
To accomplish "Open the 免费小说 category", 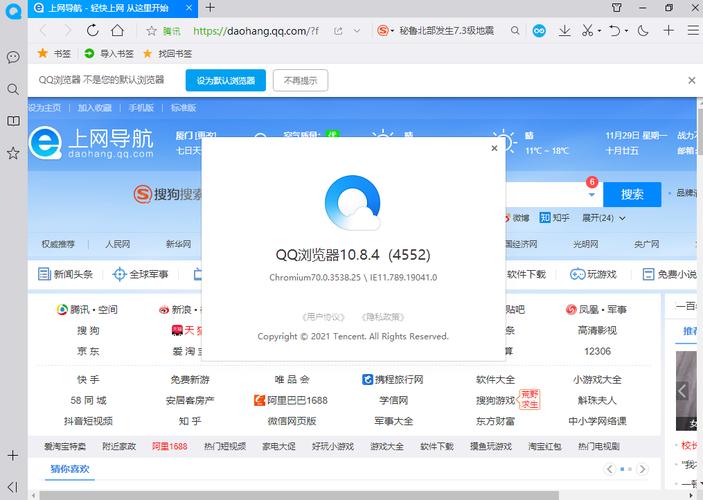I will (x=669, y=274).
